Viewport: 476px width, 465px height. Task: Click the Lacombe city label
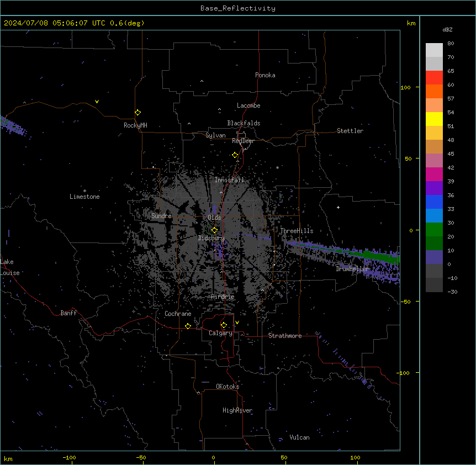click(248, 105)
